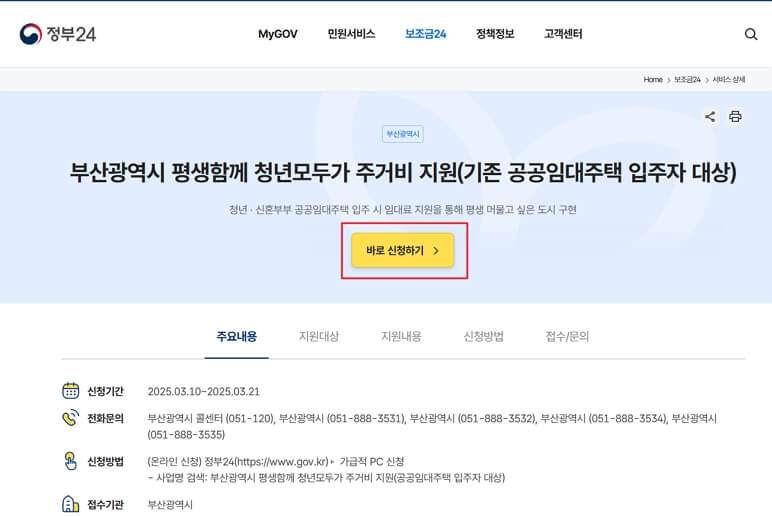Open the MyGOV menu
Image resolution: width=772 pixels, height=517 pixels.
[278, 34]
